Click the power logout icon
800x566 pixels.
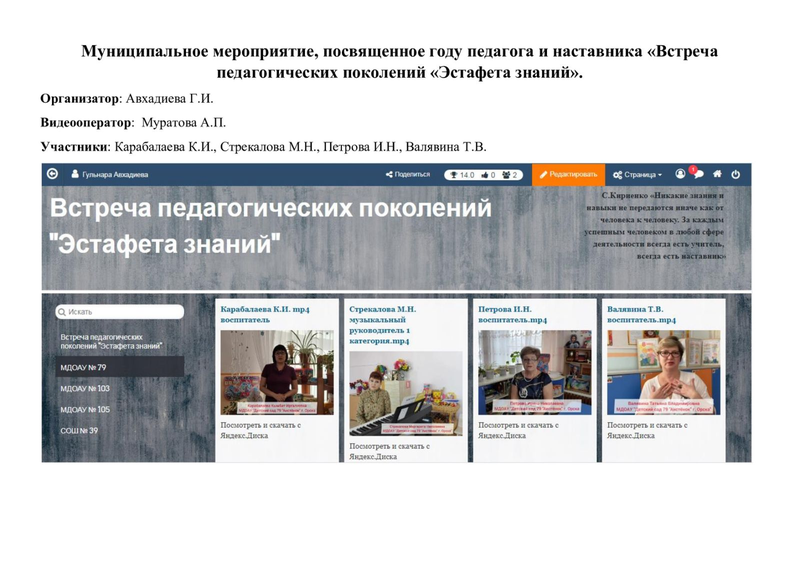[736, 174]
